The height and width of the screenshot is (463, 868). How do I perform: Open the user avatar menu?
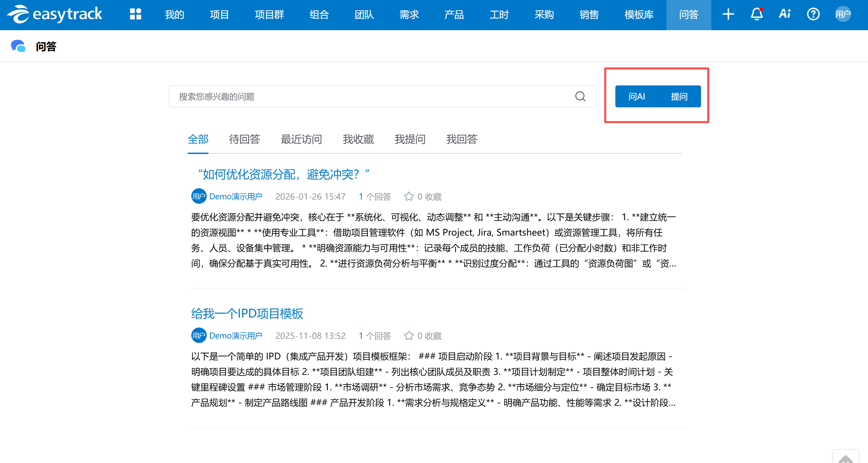843,14
